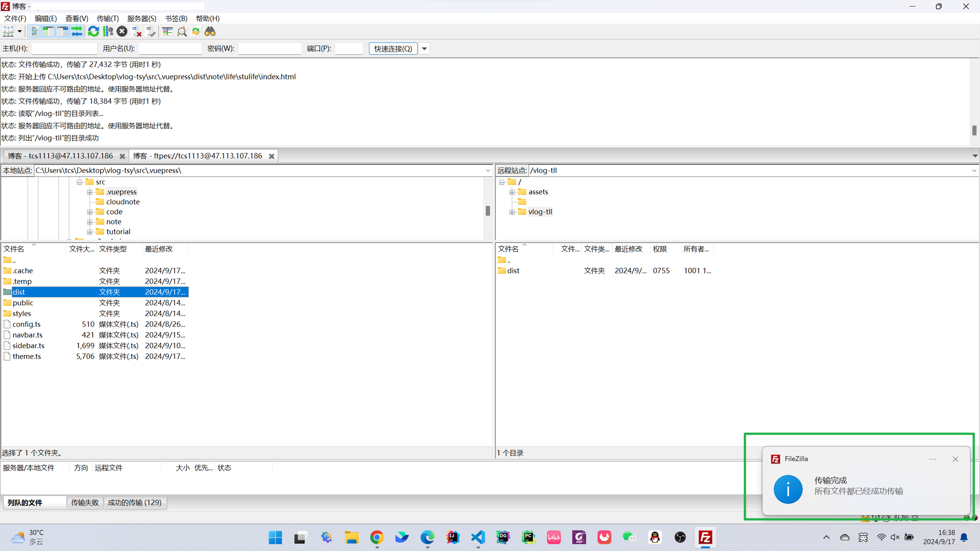The width and height of the screenshot is (980, 551).
Task: Sort remote files by 权限 column
Action: pyautogui.click(x=665, y=249)
